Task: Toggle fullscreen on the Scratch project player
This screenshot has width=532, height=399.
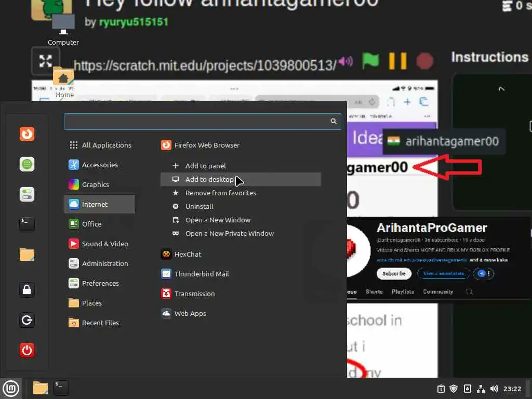Action: point(46,61)
